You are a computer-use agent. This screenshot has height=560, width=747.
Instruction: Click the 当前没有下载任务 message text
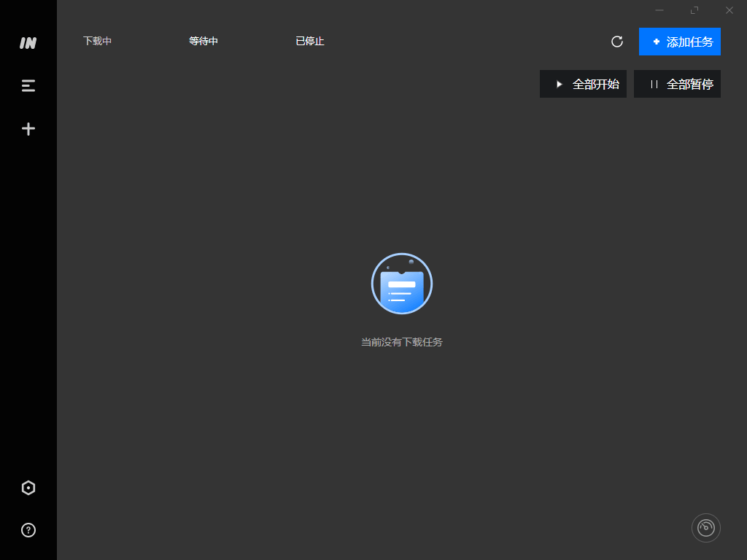click(402, 341)
